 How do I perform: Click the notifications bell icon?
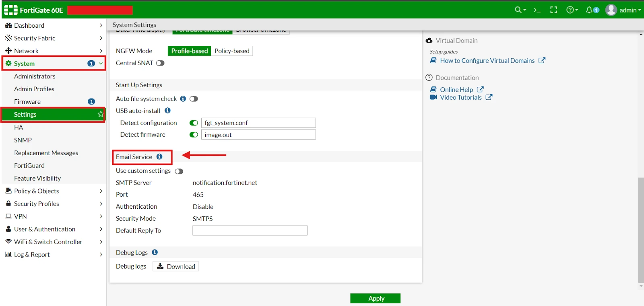click(590, 10)
